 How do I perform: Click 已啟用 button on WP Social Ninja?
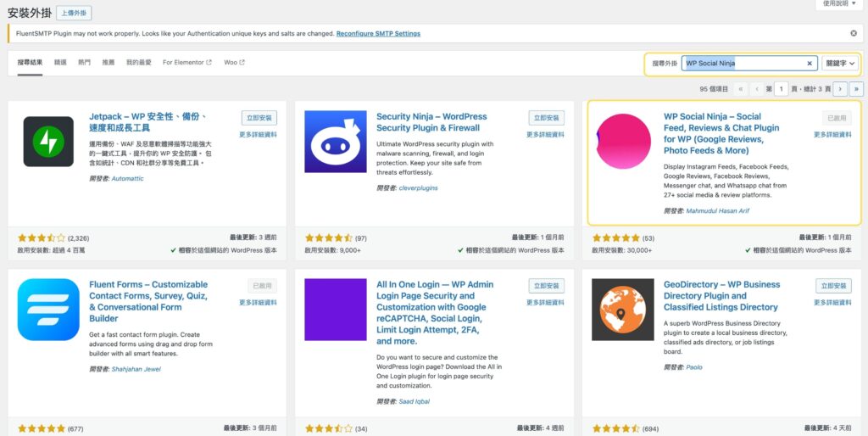pyautogui.click(x=837, y=118)
